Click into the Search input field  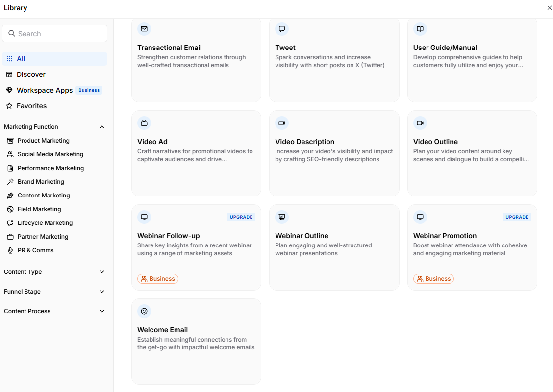(x=55, y=33)
